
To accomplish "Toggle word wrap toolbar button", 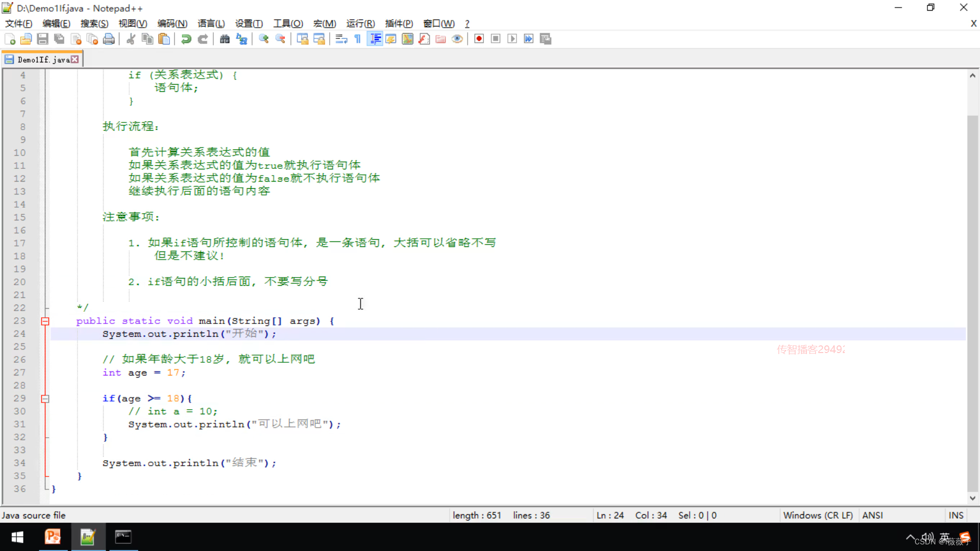I will (x=341, y=39).
